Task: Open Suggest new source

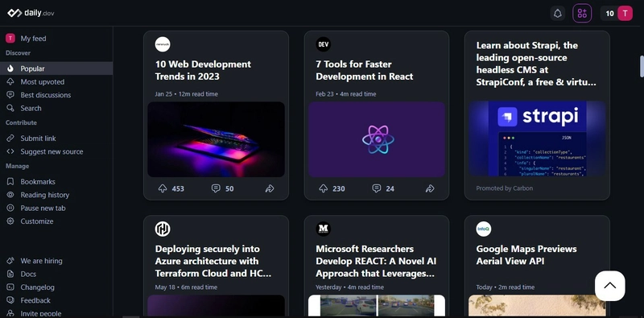Action: point(52,151)
